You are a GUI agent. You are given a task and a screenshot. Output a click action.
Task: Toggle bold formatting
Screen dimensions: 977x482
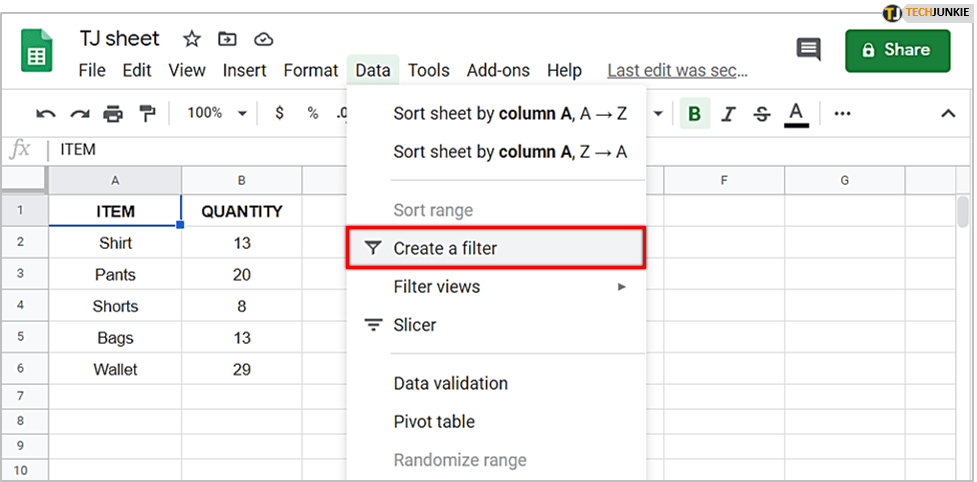coord(693,114)
